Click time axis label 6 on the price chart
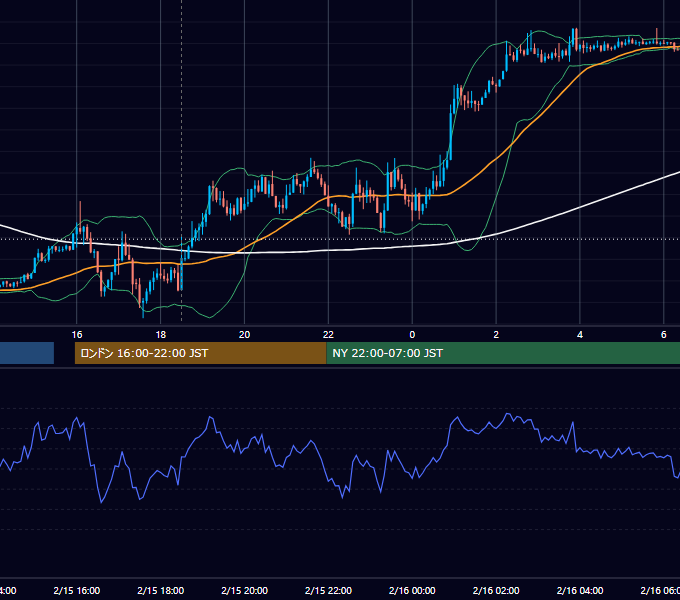Screen dimensions: 680x600 point(664,335)
